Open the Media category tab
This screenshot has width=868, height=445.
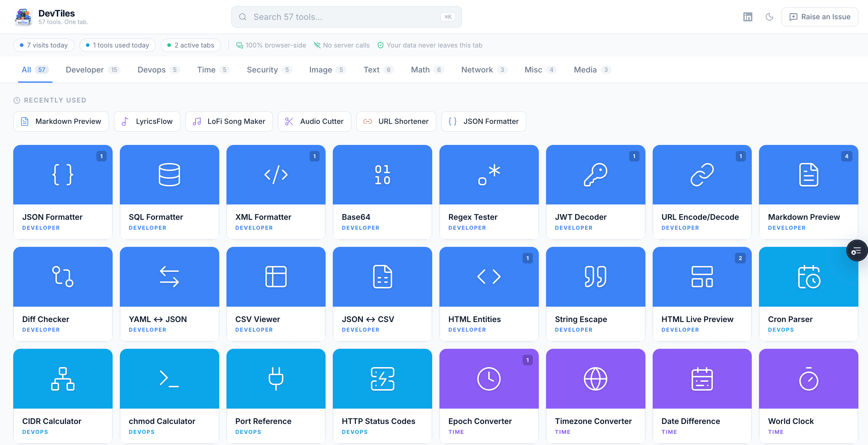tap(592, 70)
